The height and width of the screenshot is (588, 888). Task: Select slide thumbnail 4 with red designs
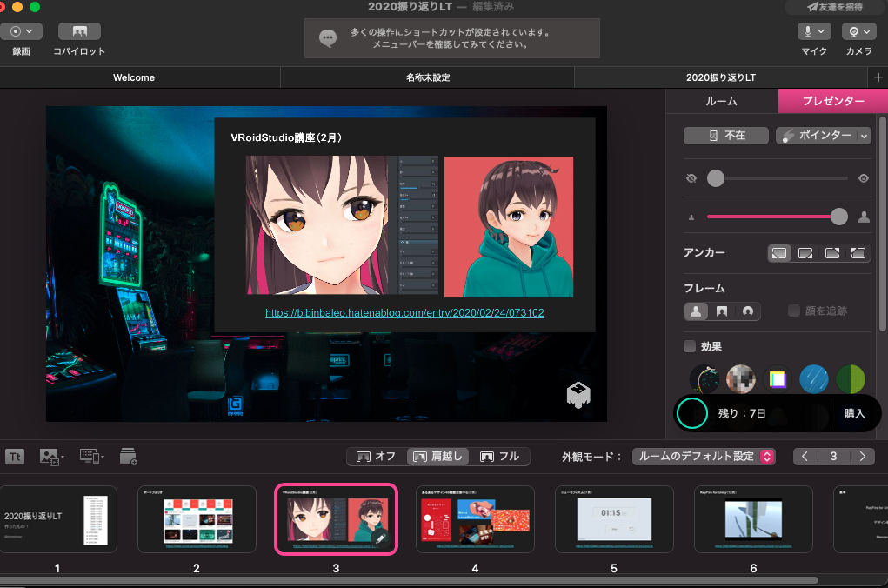tap(475, 519)
